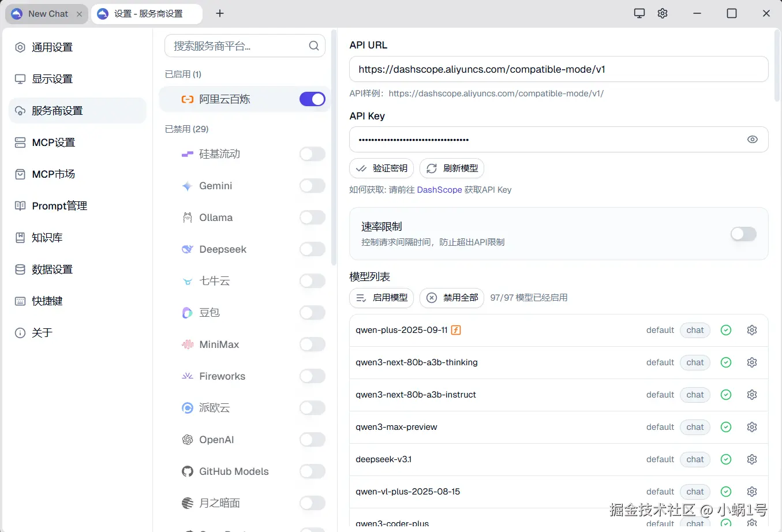Open 显示设置 in the sidebar
This screenshot has height=532, width=782.
(x=77, y=79)
